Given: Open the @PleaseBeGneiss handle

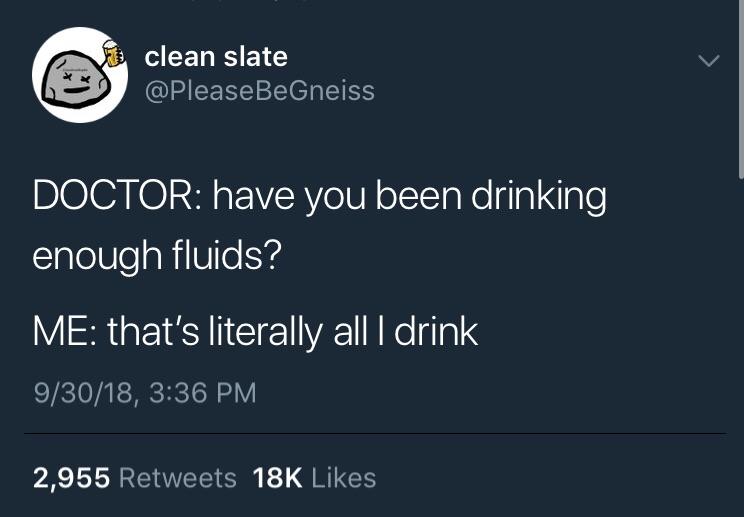Looking at the screenshot, I should 260,91.
